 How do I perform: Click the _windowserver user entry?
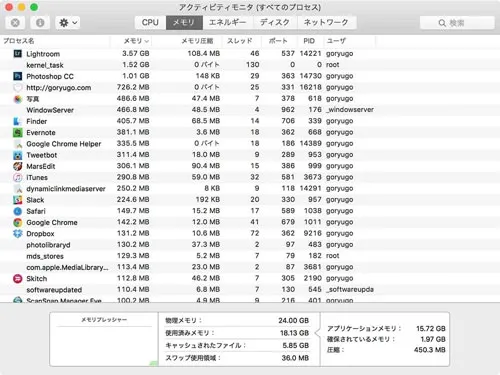pos(350,110)
